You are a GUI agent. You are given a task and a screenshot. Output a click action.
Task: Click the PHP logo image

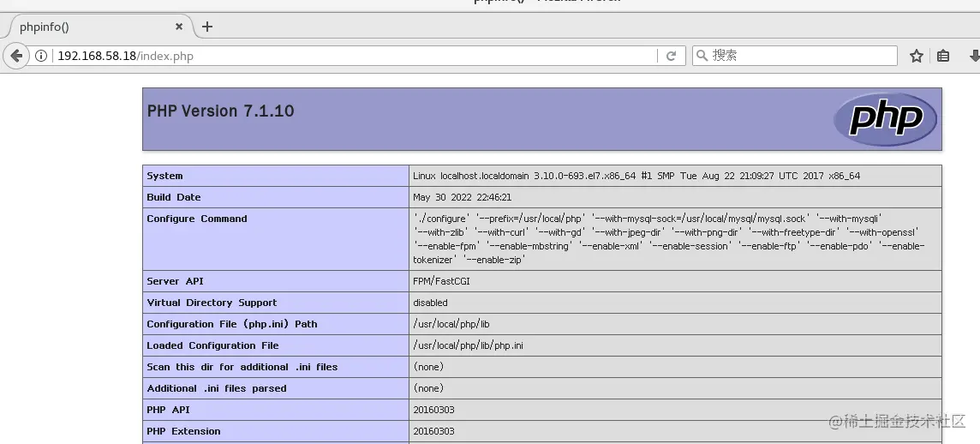pos(885,119)
